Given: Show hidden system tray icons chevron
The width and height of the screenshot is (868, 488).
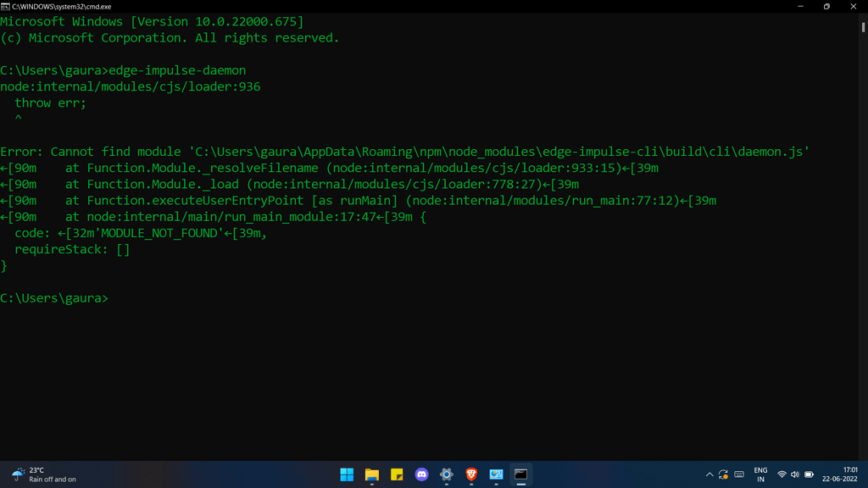Looking at the screenshot, I should (x=709, y=474).
